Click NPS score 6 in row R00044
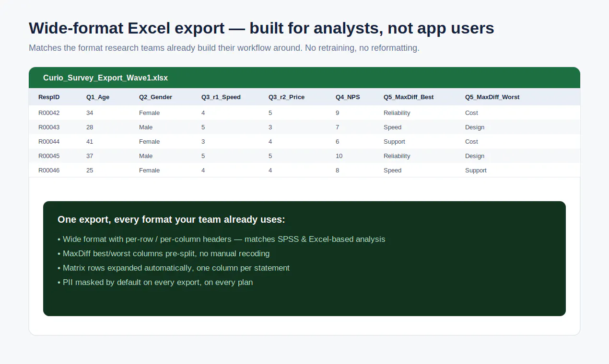Screen dimensions: 609x364 click(x=338, y=141)
